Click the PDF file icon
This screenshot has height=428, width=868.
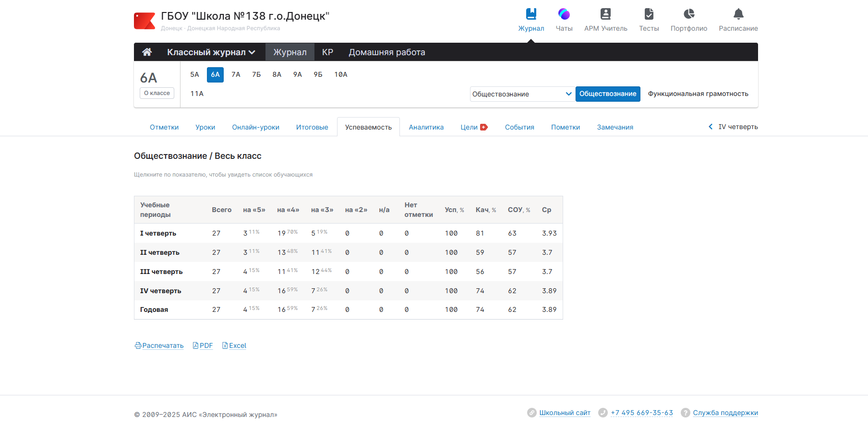195,345
